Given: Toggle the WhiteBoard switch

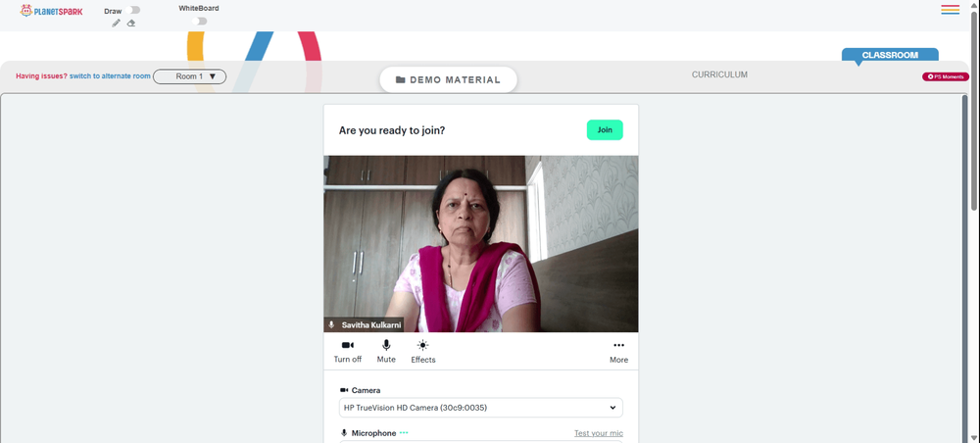Looking at the screenshot, I should point(199,22).
